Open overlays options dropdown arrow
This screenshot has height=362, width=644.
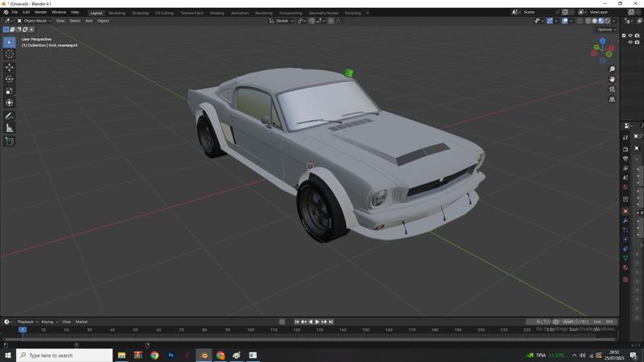[x=571, y=21]
